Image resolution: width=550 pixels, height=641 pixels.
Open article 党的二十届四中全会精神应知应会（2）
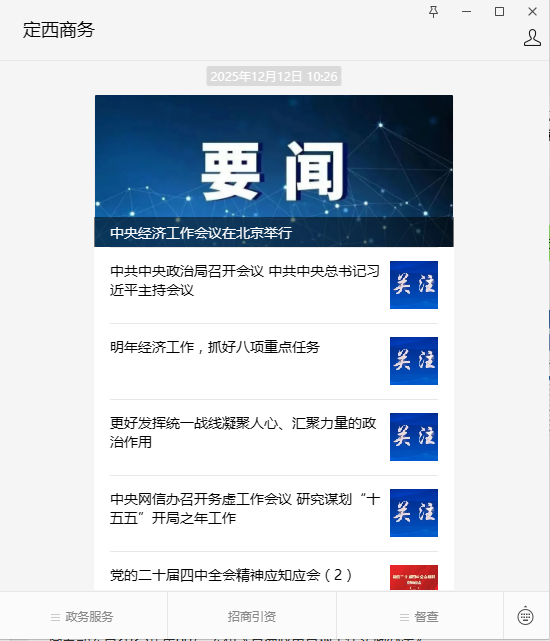pos(274,572)
